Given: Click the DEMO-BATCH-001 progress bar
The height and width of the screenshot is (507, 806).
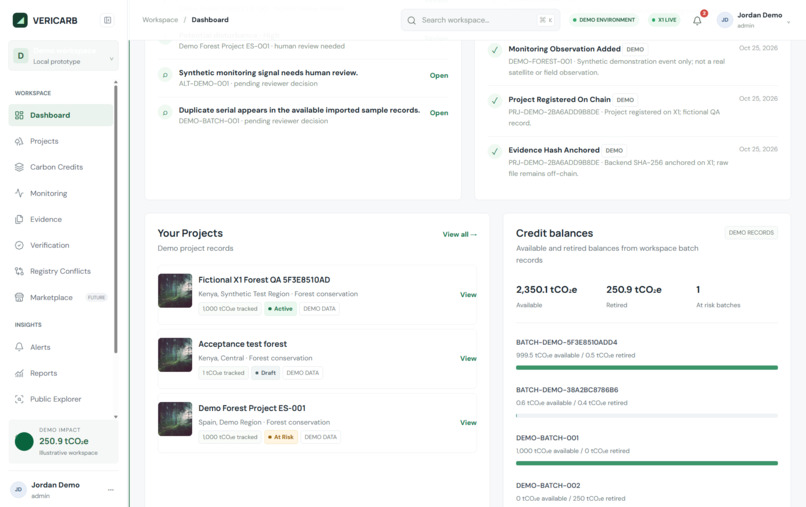Looking at the screenshot, I should (647, 463).
